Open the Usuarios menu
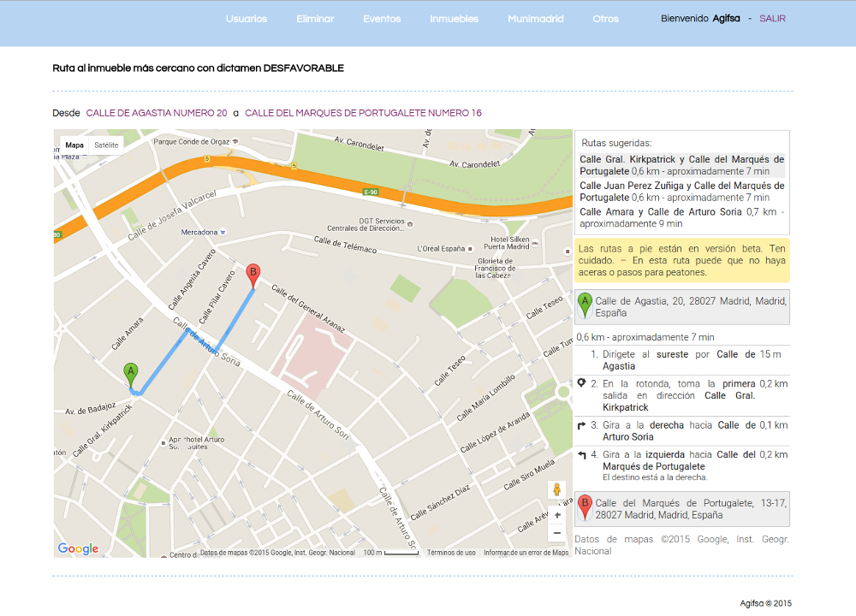Viewport: 856px width, 616px height. pos(247,19)
